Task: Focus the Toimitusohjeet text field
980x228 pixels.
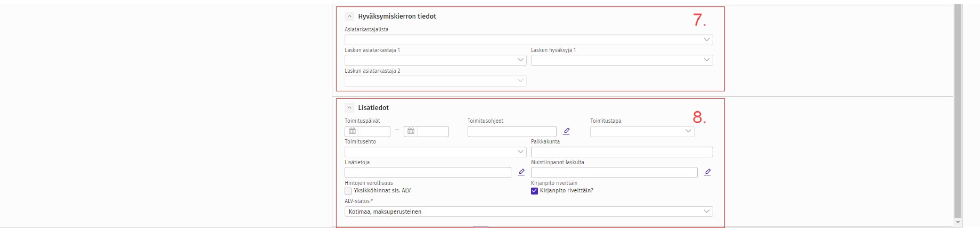Action: (511, 131)
